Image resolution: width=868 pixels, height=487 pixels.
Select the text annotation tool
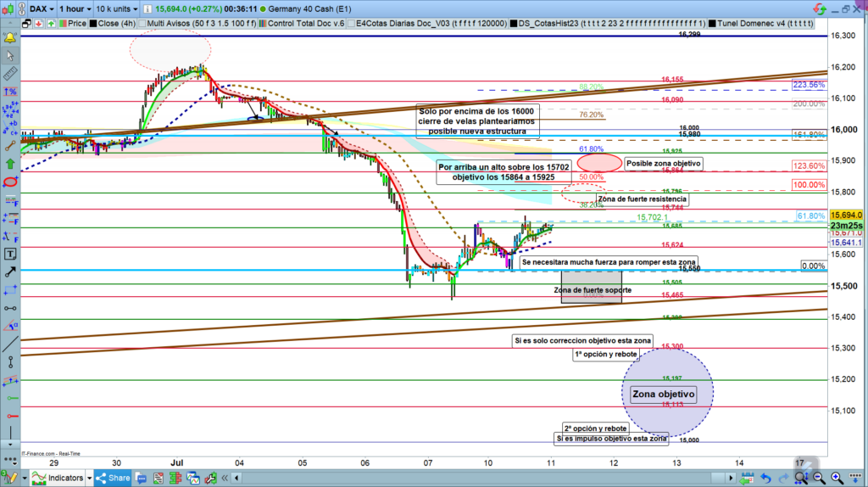point(10,253)
